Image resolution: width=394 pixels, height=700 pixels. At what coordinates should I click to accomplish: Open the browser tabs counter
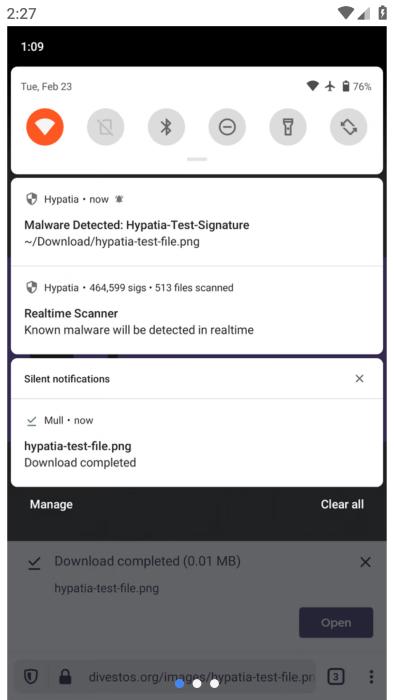click(336, 677)
